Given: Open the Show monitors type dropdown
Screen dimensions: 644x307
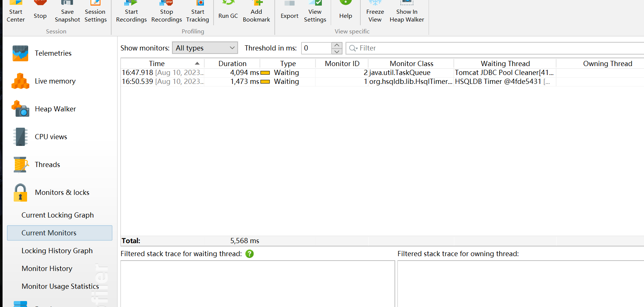Looking at the screenshot, I should 205,48.
